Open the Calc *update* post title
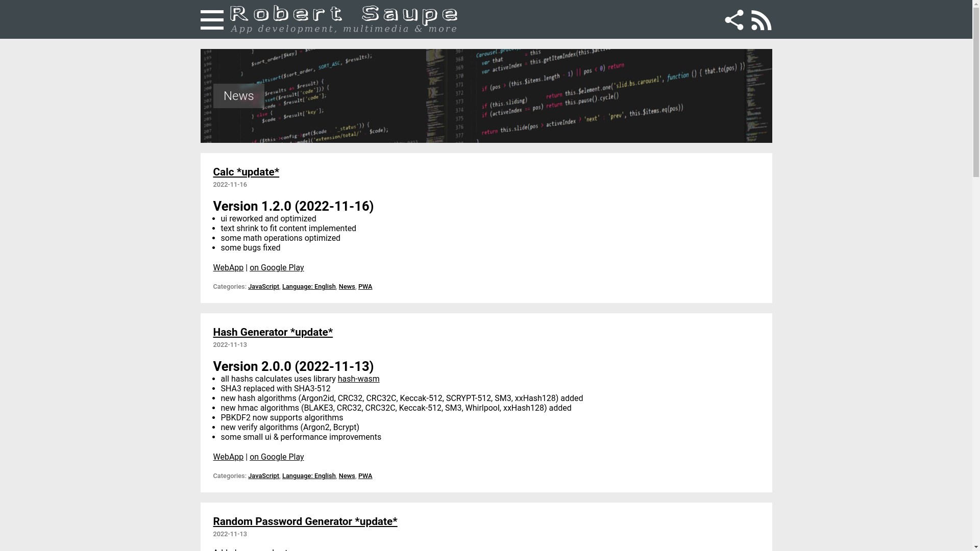 (246, 172)
